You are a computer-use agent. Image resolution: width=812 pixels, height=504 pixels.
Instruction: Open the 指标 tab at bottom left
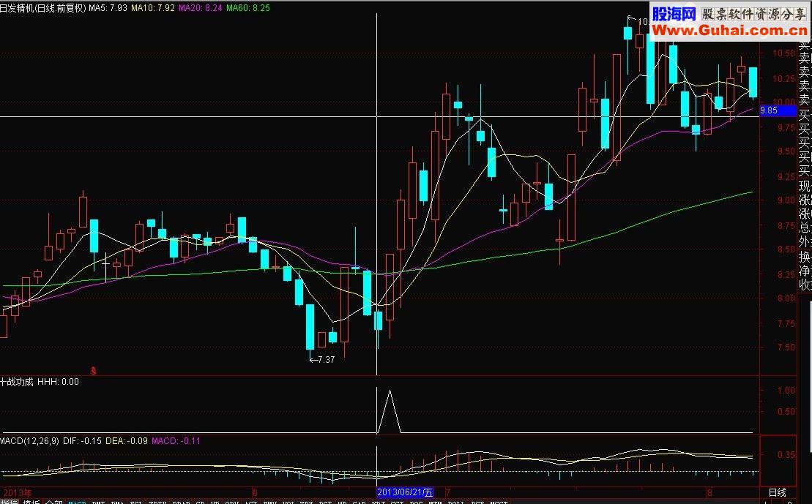coord(9,502)
